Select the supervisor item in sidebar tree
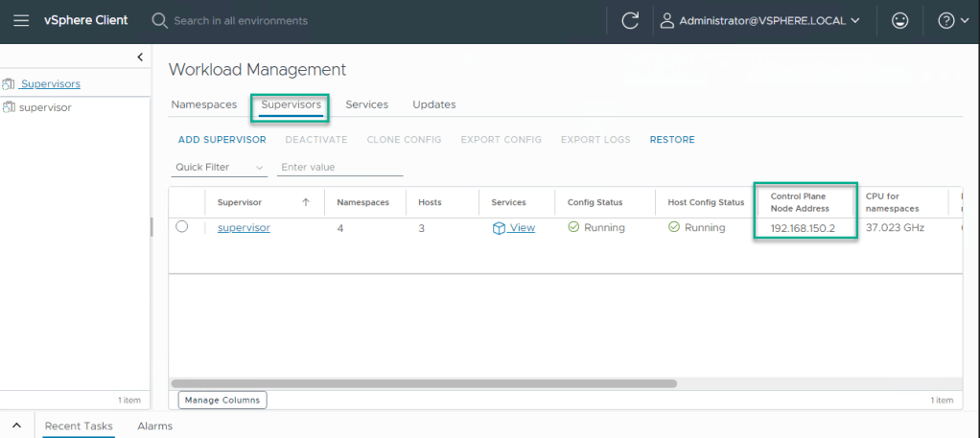The width and height of the screenshot is (980, 438). point(44,107)
